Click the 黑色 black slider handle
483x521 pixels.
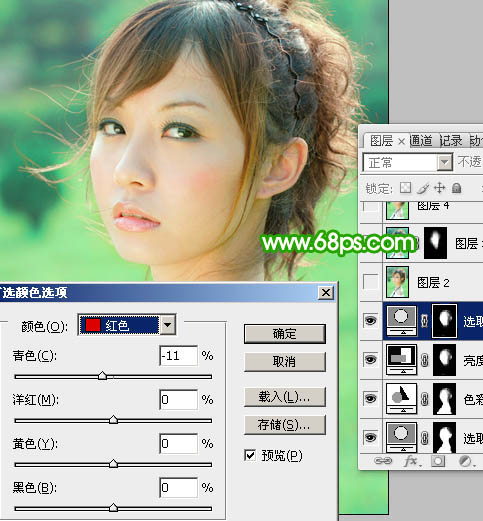(114, 508)
